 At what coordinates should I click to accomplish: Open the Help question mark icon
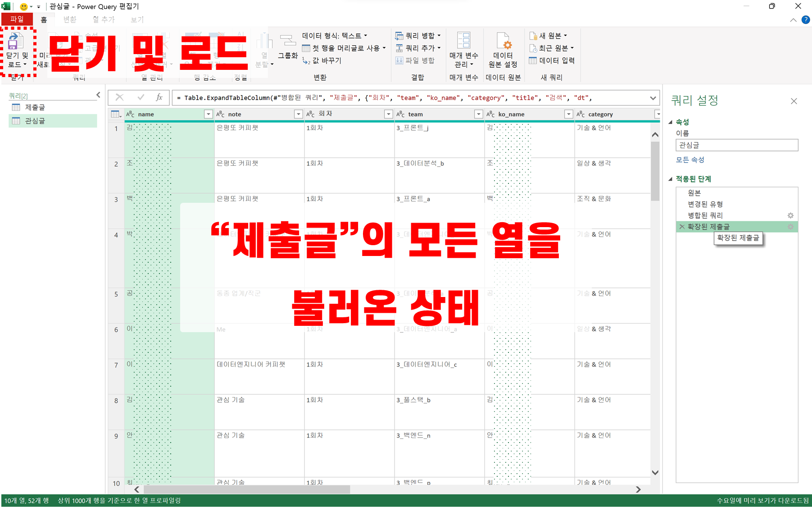coord(806,20)
